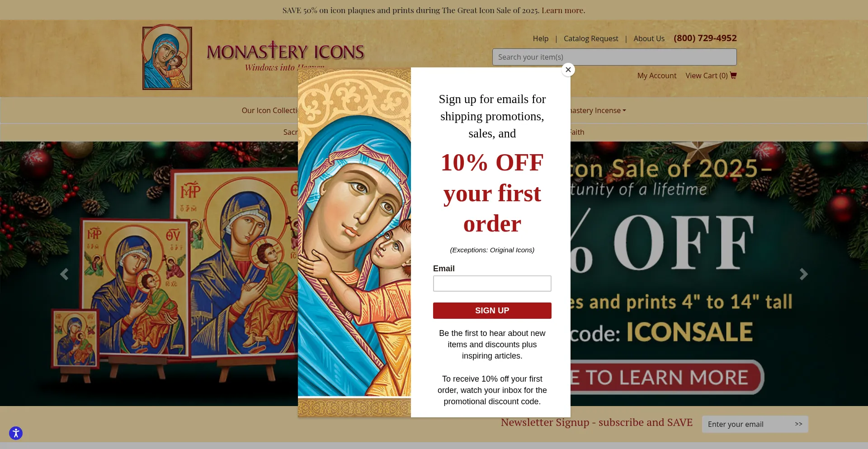Open the accessibility options icon
The width and height of the screenshot is (868, 449).
coord(16,433)
